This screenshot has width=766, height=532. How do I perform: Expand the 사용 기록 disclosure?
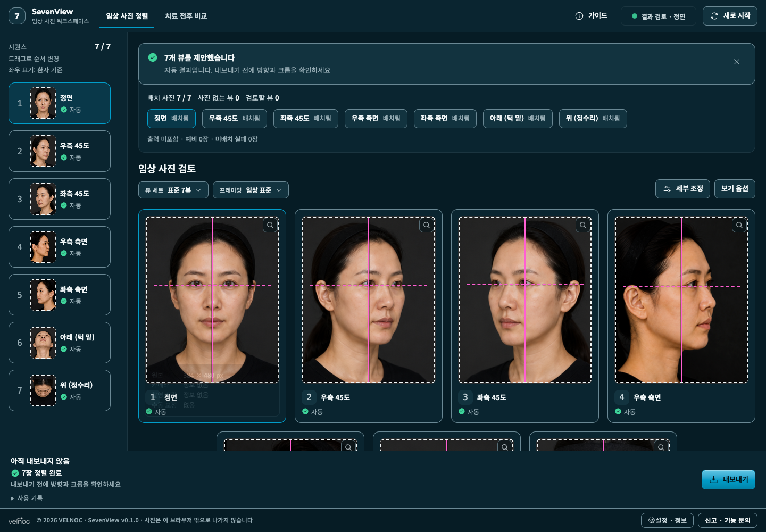tap(27, 498)
